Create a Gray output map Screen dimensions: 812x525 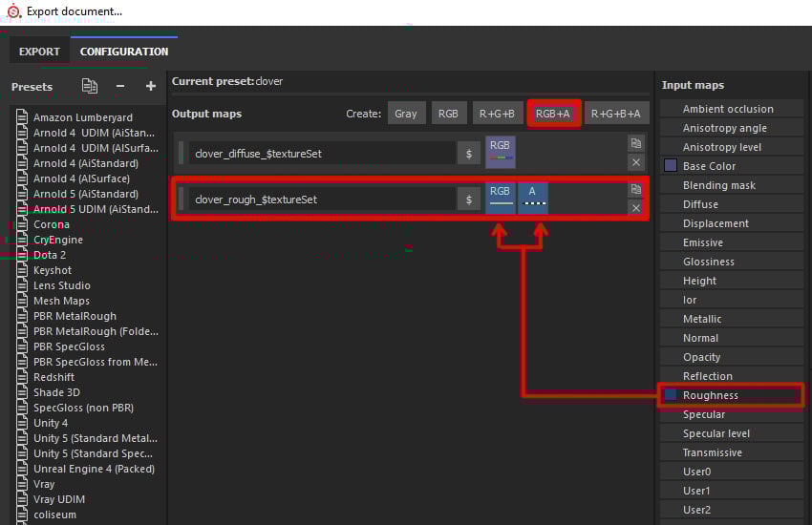point(406,114)
